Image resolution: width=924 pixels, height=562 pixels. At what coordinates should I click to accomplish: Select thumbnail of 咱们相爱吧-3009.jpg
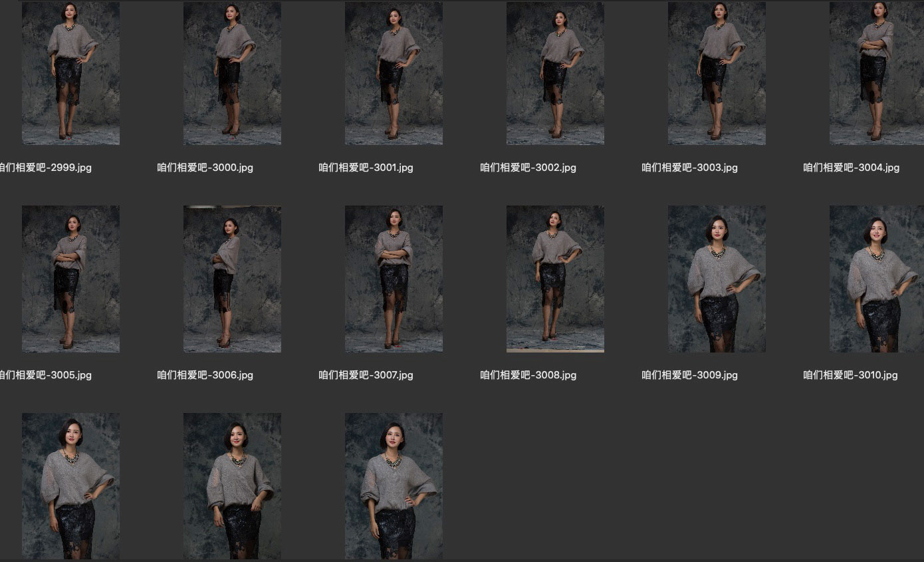pos(717,279)
